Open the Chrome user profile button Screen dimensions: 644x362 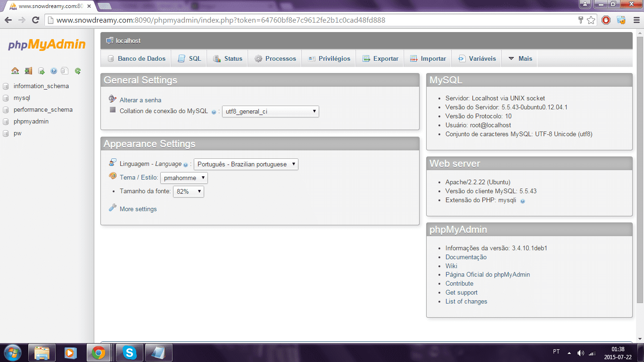(585, 4)
